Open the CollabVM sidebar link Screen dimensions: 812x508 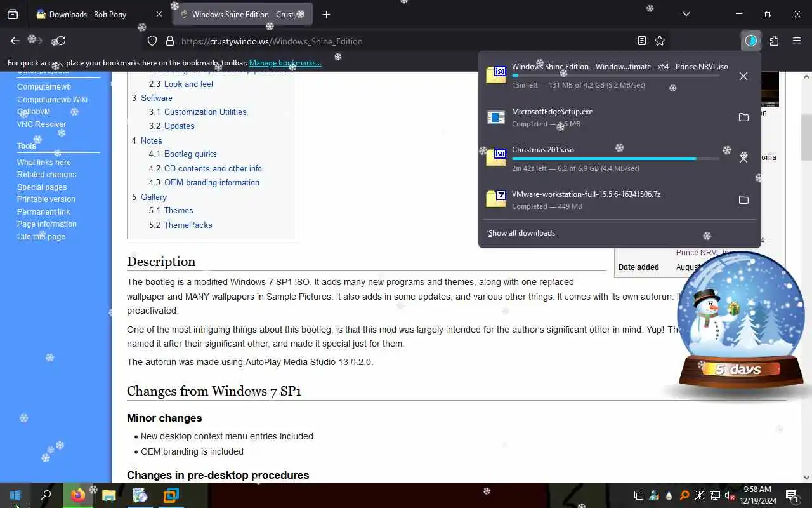click(x=34, y=112)
